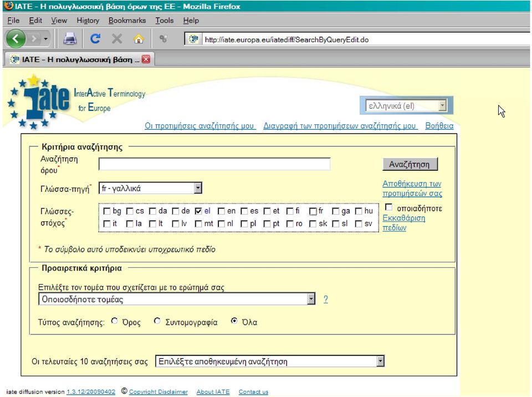Check the sl target language box

pos(336,224)
